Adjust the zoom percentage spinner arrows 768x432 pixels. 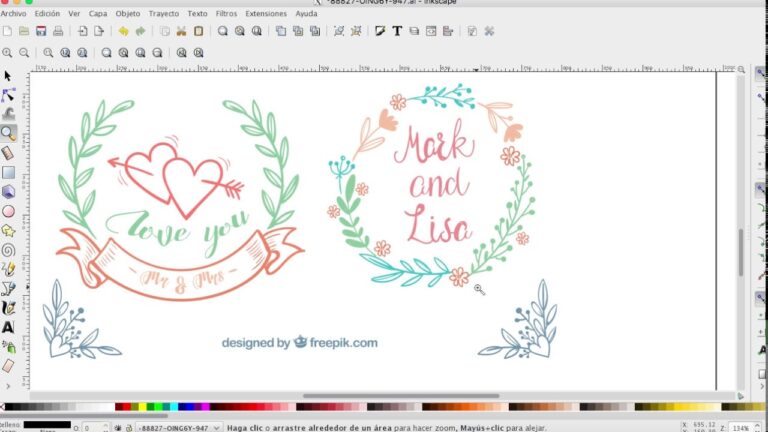[x=757, y=428]
